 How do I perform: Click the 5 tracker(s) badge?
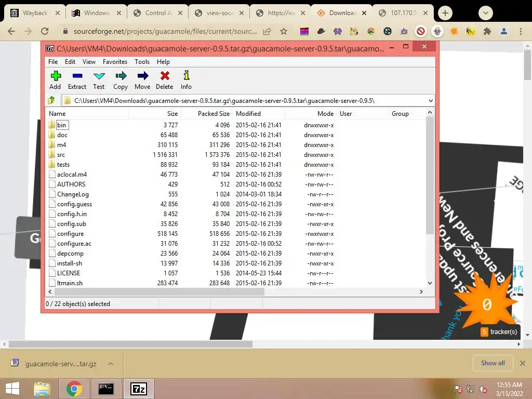click(x=499, y=332)
